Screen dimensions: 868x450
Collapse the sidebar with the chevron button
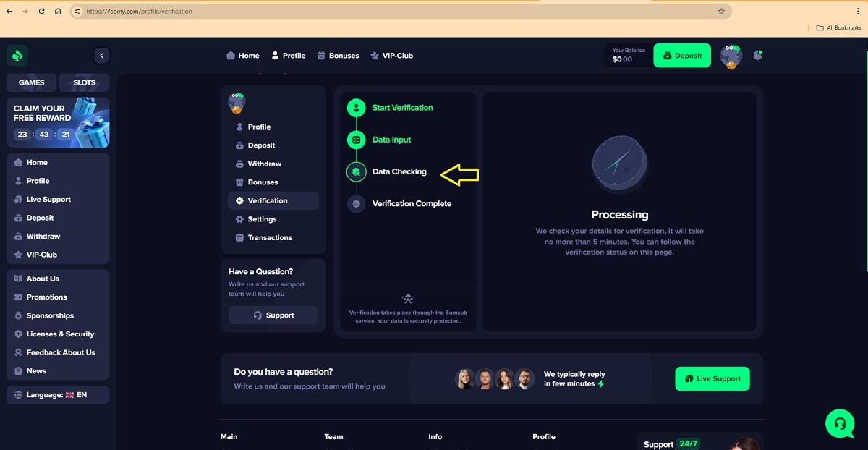102,56
